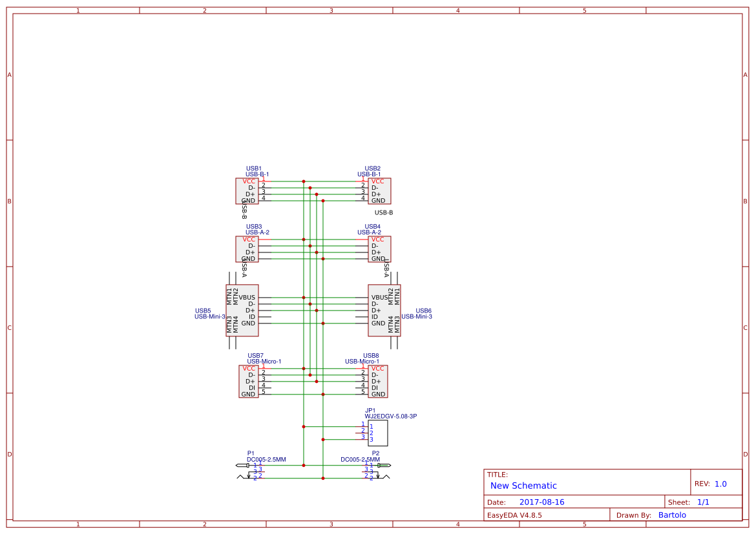Click the ground symbol below P1
The height and width of the screenshot is (534, 756).
click(250, 478)
